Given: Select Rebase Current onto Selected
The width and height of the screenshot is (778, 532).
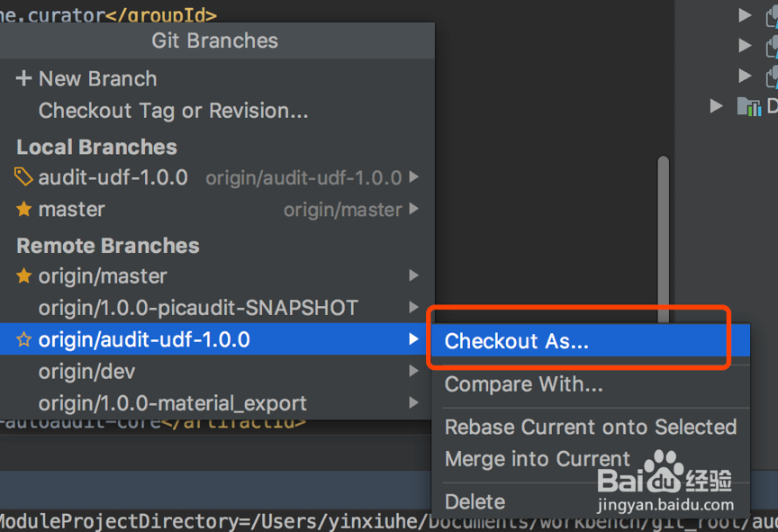Looking at the screenshot, I should tap(591, 427).
